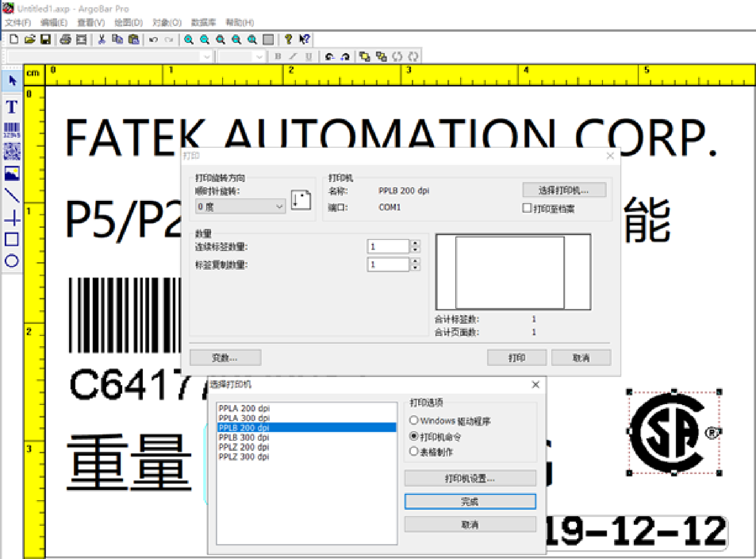
Task: Click the gray square toolbar icon
Action: tap(268, 39)
